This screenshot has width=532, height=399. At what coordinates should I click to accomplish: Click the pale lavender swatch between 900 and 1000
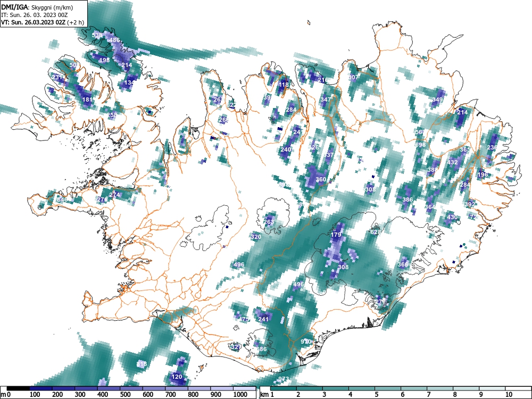pyautogui.click(x=221, y=388)
